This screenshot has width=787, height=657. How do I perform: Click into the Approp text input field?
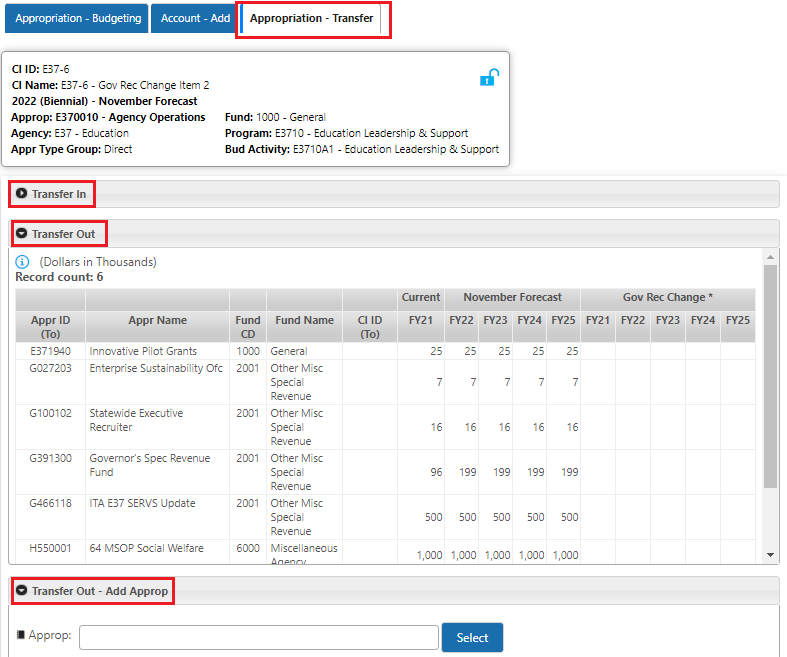click(259, 637)
